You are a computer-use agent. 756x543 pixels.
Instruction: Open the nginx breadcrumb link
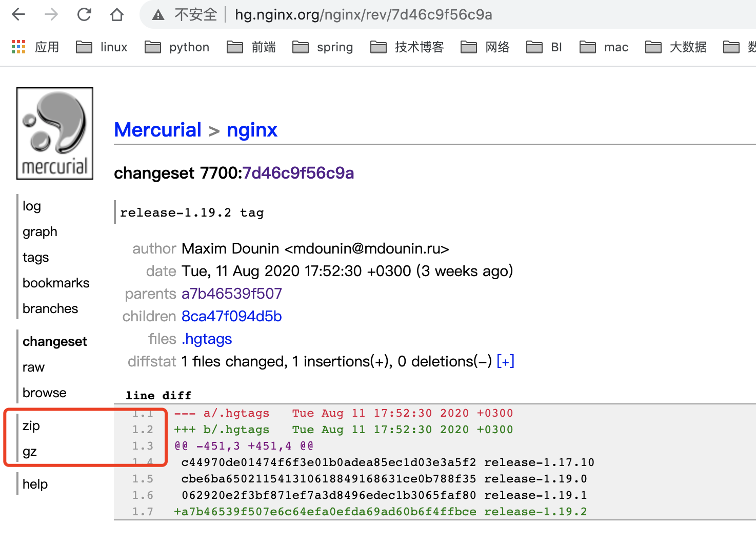coord(252,130)
